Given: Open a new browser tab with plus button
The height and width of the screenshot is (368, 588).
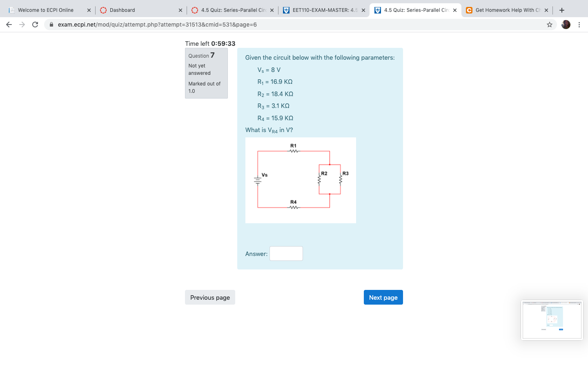Looking at the screenshot, I should [x=561, y=10].
